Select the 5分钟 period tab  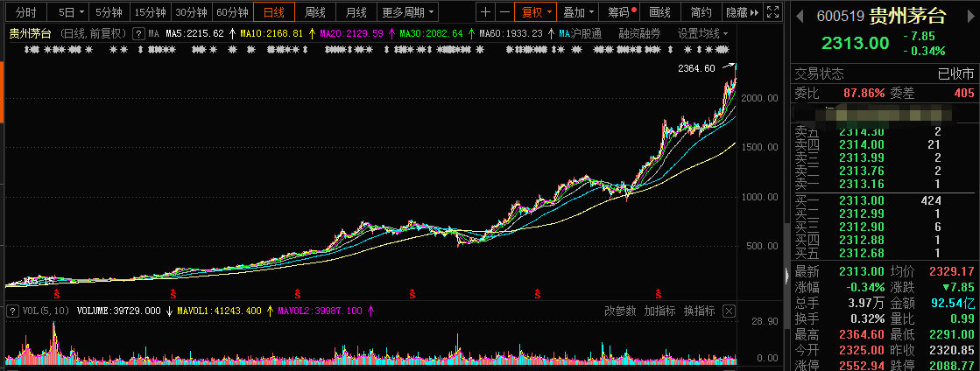click(109, 12)
